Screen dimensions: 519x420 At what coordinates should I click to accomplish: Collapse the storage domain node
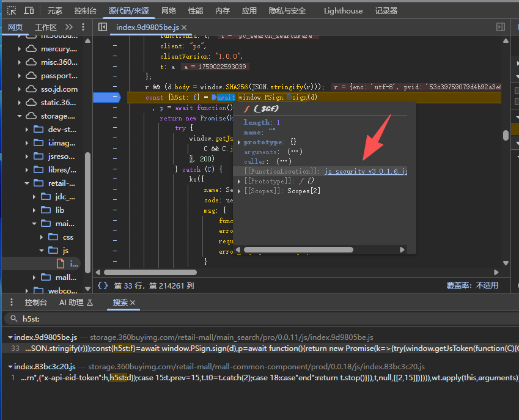[x=19, y=116]
